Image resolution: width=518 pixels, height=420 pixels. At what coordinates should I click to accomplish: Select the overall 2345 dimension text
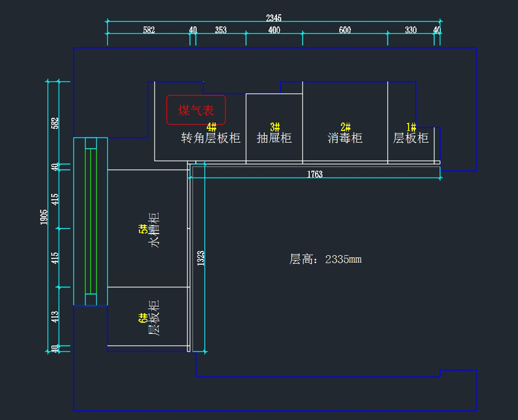[x=274, y=18]
